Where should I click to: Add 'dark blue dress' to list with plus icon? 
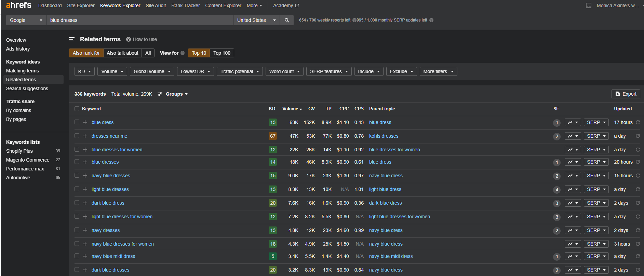[85, 203]
